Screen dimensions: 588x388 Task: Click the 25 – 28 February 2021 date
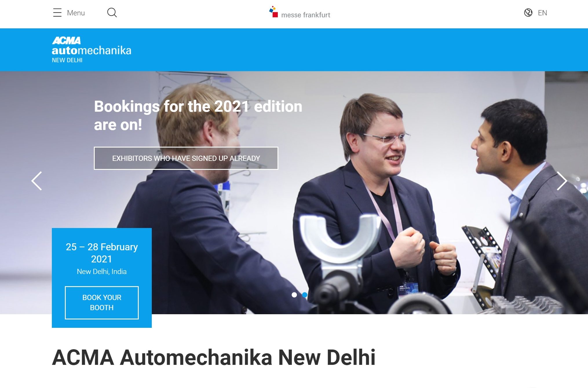point(102,253)
